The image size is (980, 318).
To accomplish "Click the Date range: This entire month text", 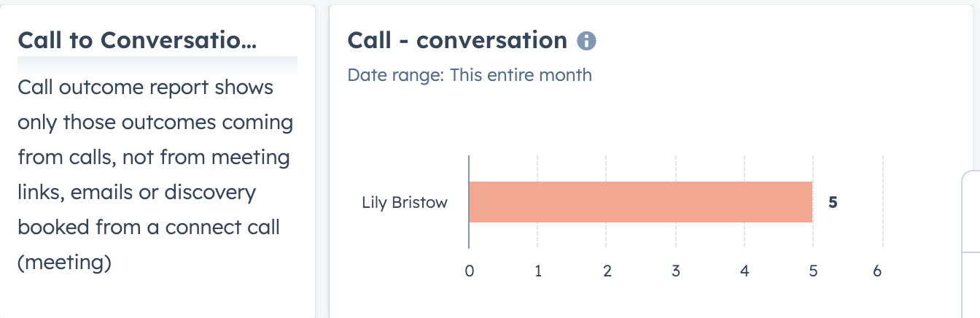I will (470, 74).
